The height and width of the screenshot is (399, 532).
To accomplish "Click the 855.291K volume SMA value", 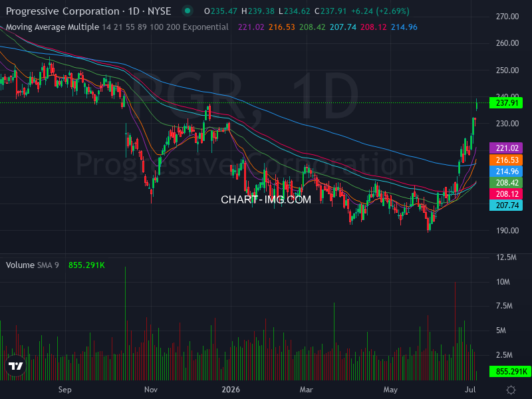I will point(86,265).
